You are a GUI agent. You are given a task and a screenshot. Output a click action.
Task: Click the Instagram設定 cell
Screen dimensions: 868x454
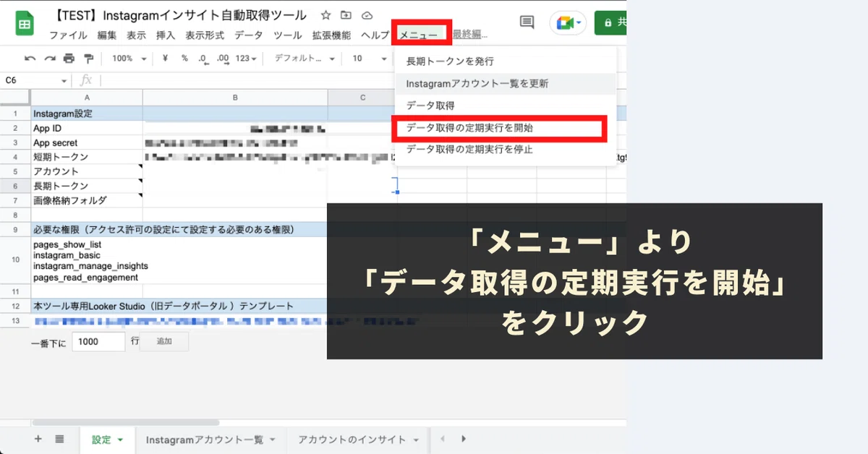click(x=87, y=113)
